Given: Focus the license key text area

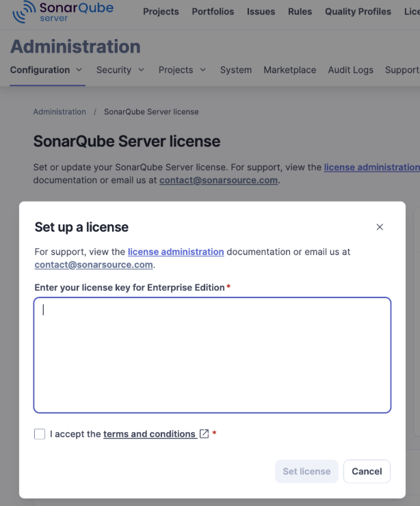Looking at the screenshot, I should click(212, 355).
